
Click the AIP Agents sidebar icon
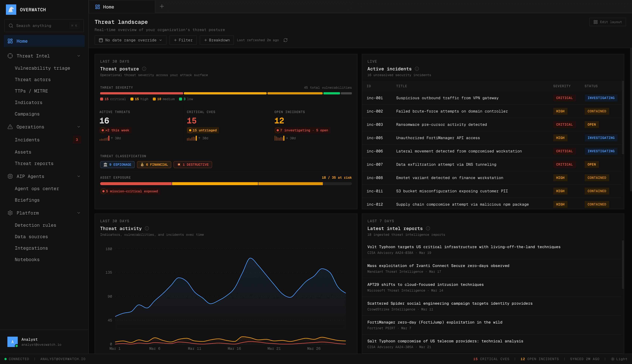pyautogui.click(x=10, y=176)
